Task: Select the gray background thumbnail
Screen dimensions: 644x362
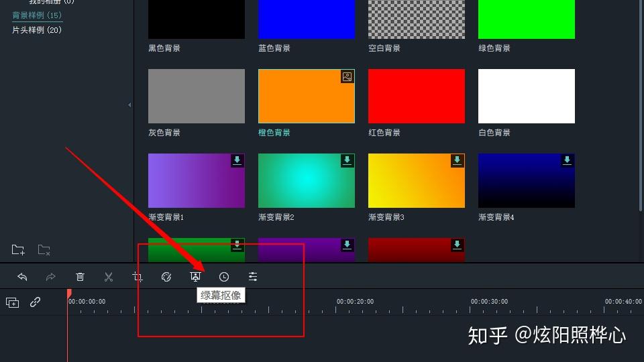Action: 197,96
